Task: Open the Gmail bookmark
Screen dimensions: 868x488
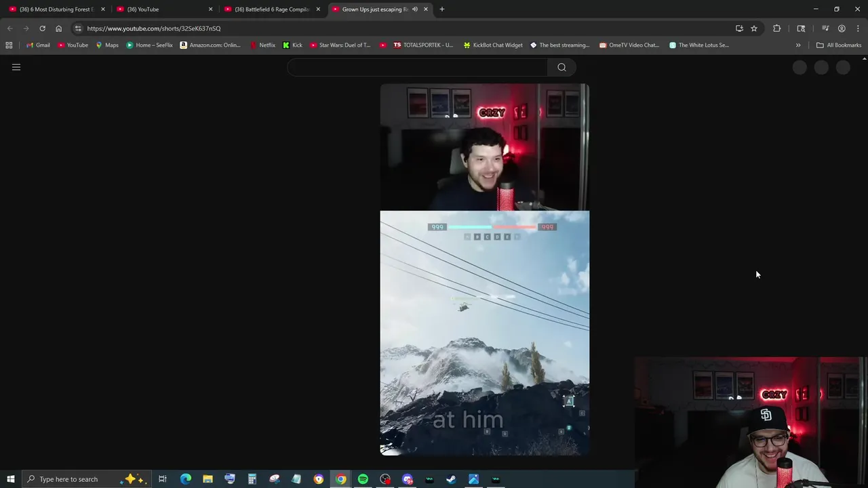Action: (x=38, y=45)
